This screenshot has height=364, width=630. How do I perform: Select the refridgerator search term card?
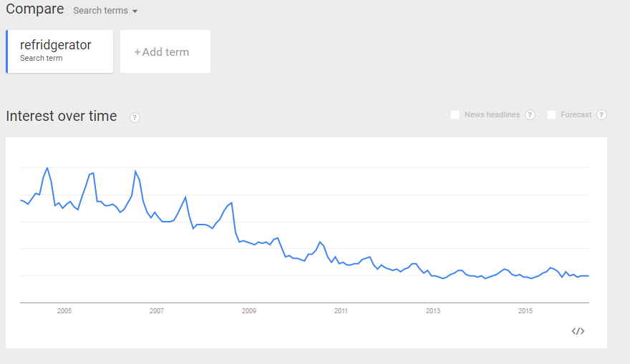59,51
